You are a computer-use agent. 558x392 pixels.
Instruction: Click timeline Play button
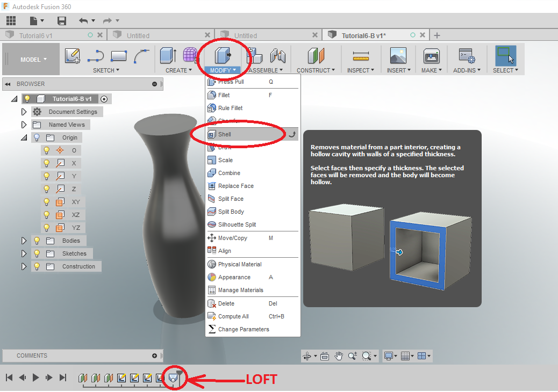click(35, 378)
